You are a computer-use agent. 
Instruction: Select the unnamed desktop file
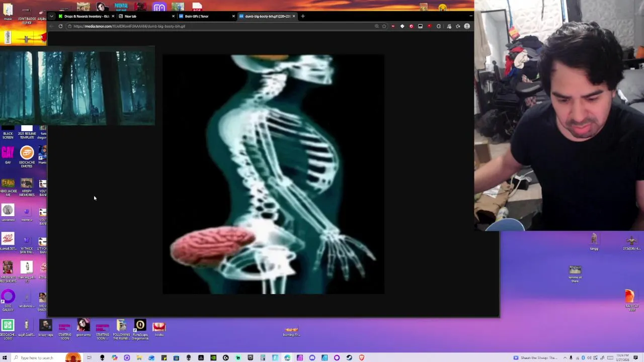[x=8, y=213]
